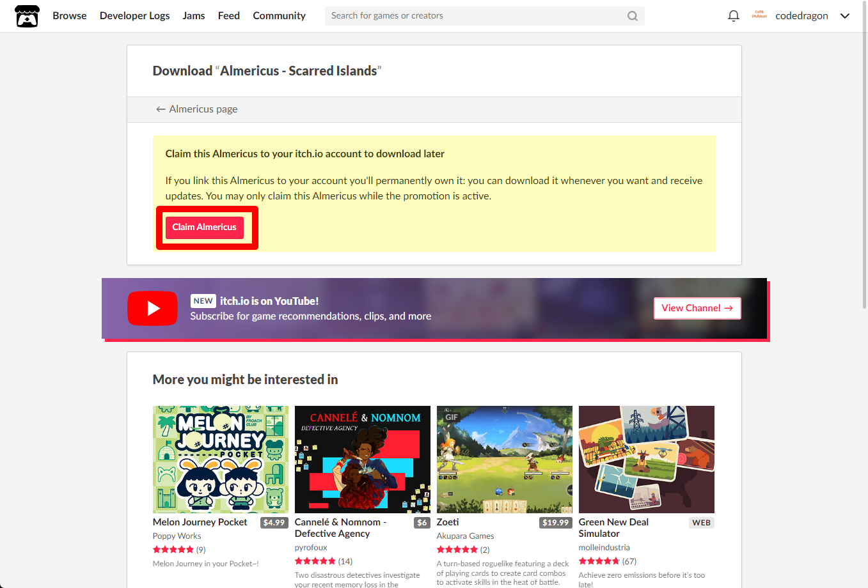Click the View Channel button
868x588 pixels.
[697, 308]
